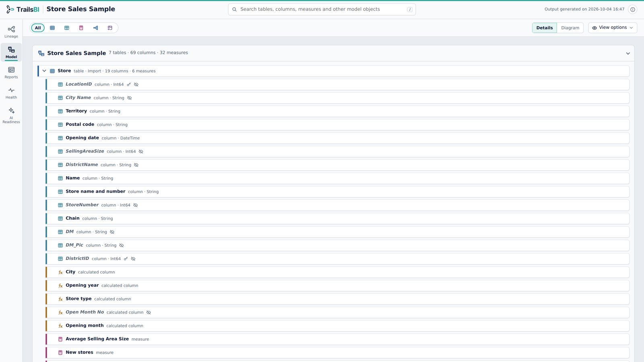Click the Chain column row
This screenshot has width=644, height=362.
click(x=338, y=218)
